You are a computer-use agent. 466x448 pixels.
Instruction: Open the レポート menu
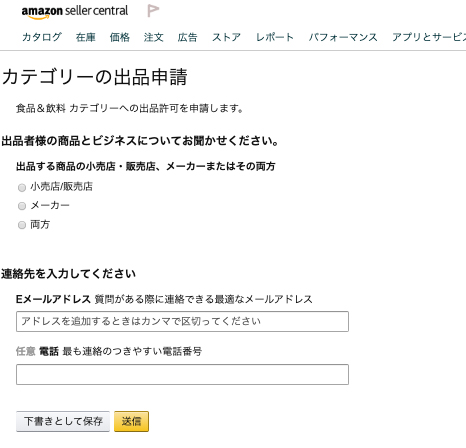click(275, 37)
